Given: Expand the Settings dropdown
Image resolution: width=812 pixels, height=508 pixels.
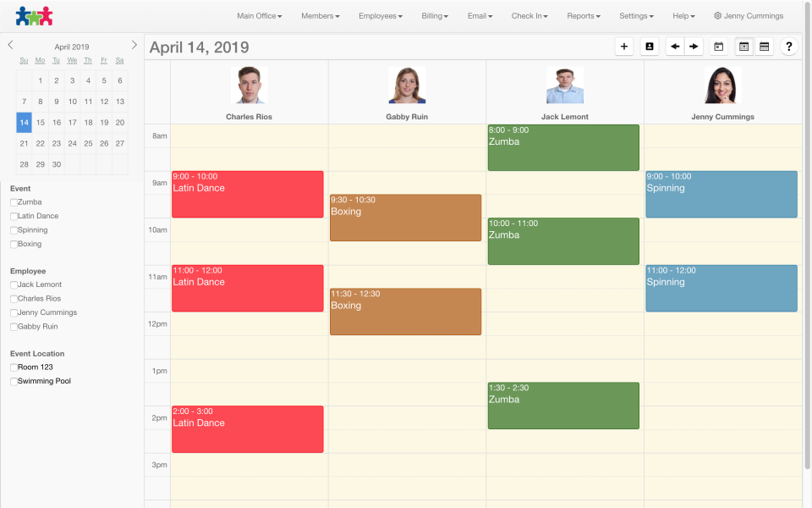Looking at the screenshot, I should click(x=636, y=15).
